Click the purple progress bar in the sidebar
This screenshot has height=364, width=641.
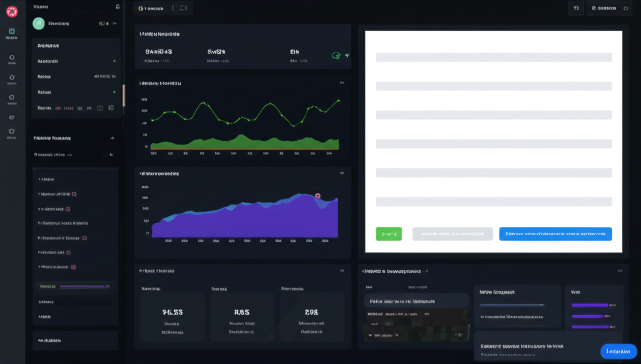point(83,287)
